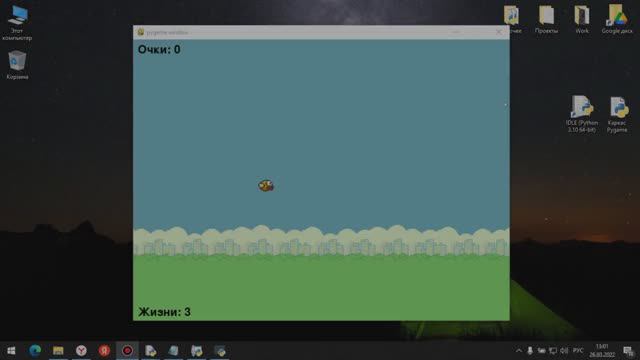Open the 'Проекты' desktop folder
Image resolution: width=640 pixels, height=360 pixels.
pyautogui.click(x=546, y=19)
